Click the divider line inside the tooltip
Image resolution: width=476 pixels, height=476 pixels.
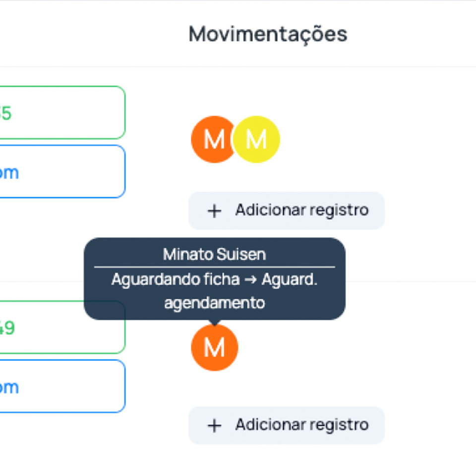click(x=214, y=267)
